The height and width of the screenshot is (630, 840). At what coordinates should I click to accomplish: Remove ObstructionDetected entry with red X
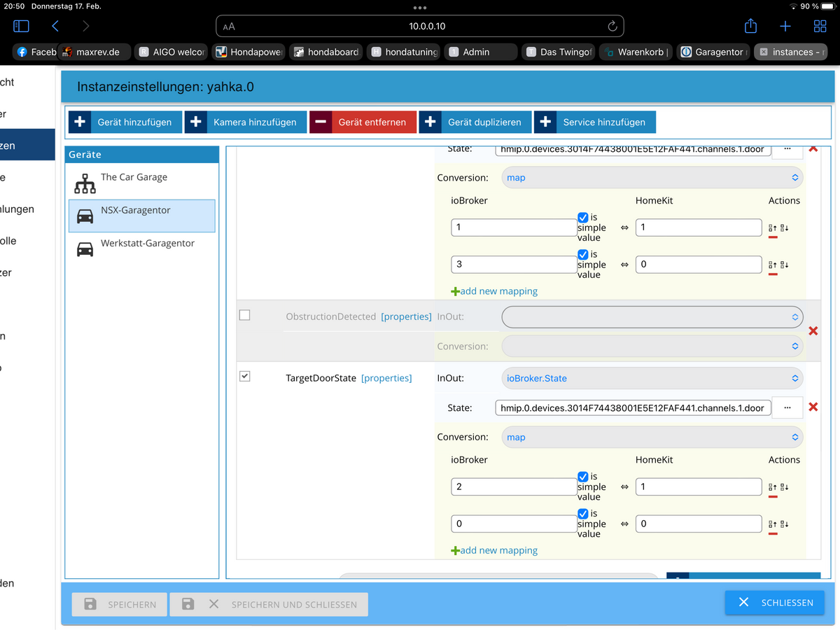(x=813, y=330)
